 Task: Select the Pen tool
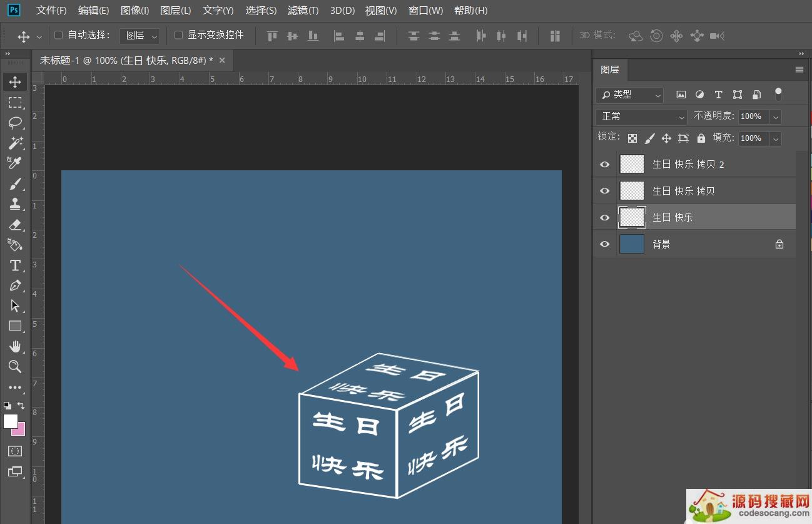coord(15,285)
